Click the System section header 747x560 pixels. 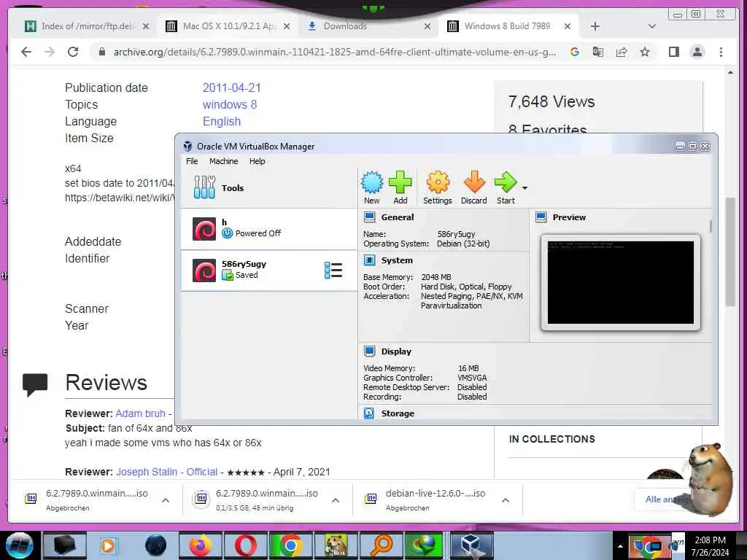[397, 260]
